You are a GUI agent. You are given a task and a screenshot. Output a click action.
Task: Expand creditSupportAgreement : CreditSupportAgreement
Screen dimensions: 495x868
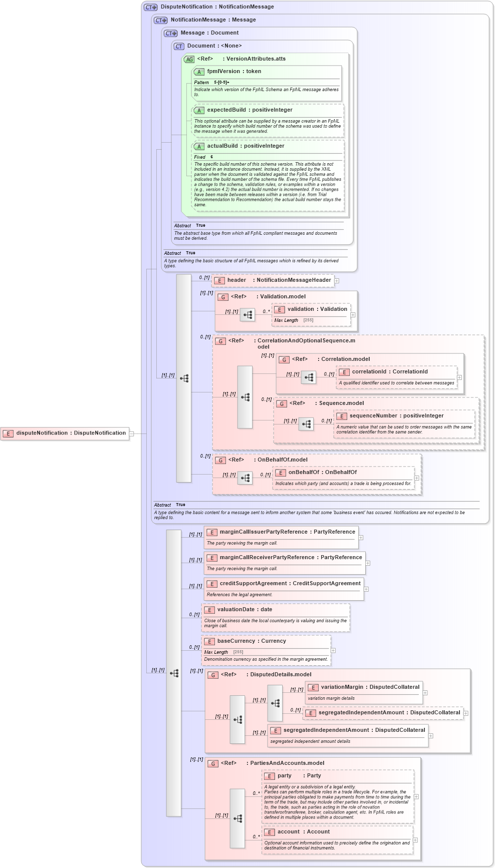tap(366, 589)
